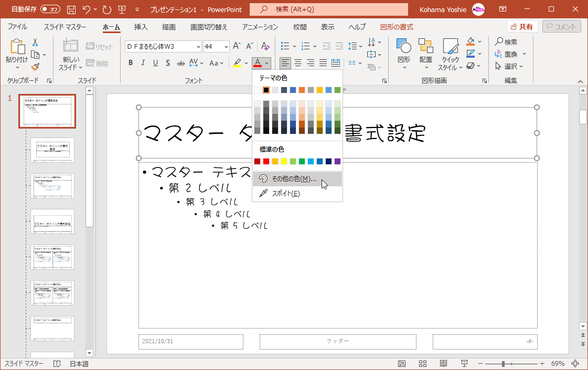Click the 検索 find button in 編集 group

[506, 42]
